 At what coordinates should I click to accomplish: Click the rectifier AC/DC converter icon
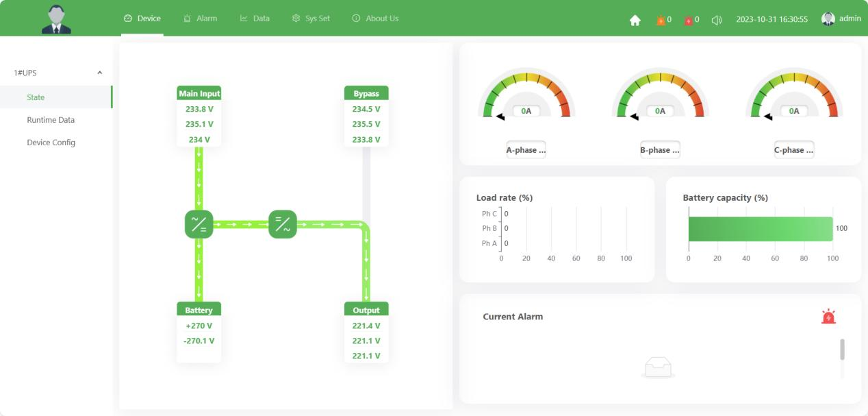[199, 224]
